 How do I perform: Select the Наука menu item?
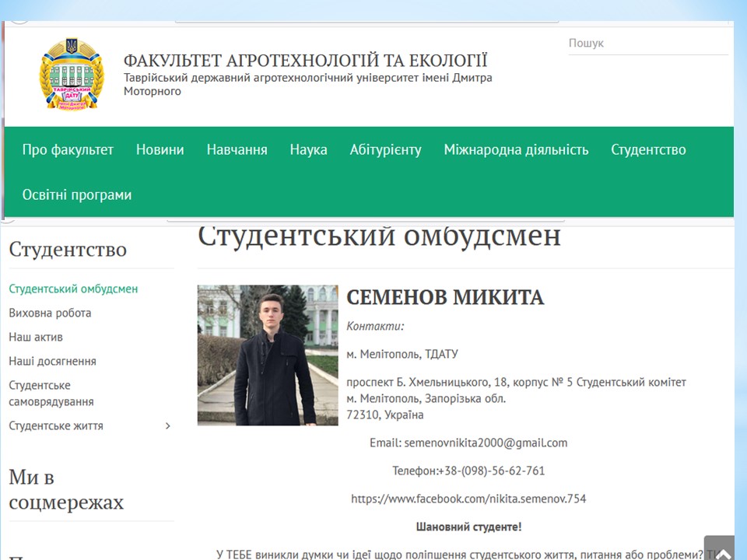click(308, 150)
